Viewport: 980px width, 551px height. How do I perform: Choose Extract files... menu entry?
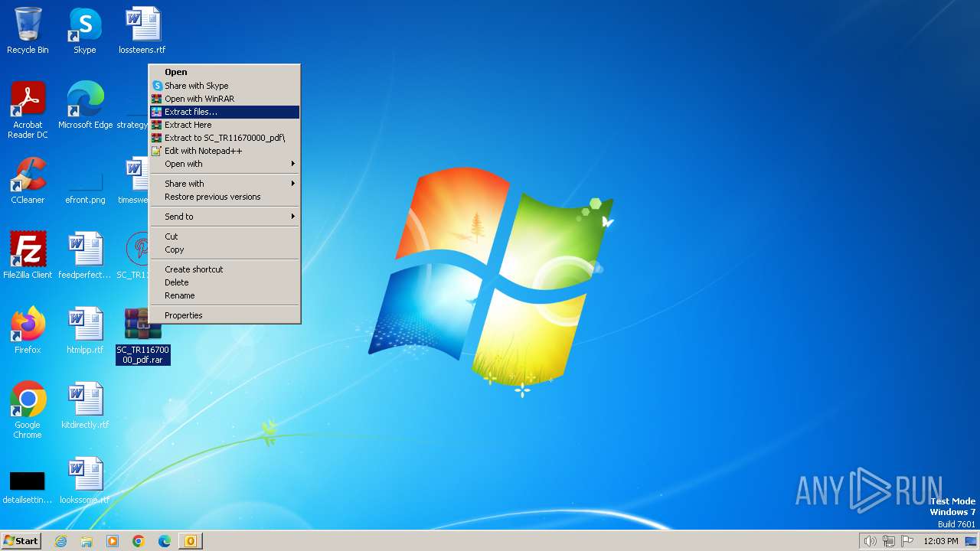click(224, 112)
